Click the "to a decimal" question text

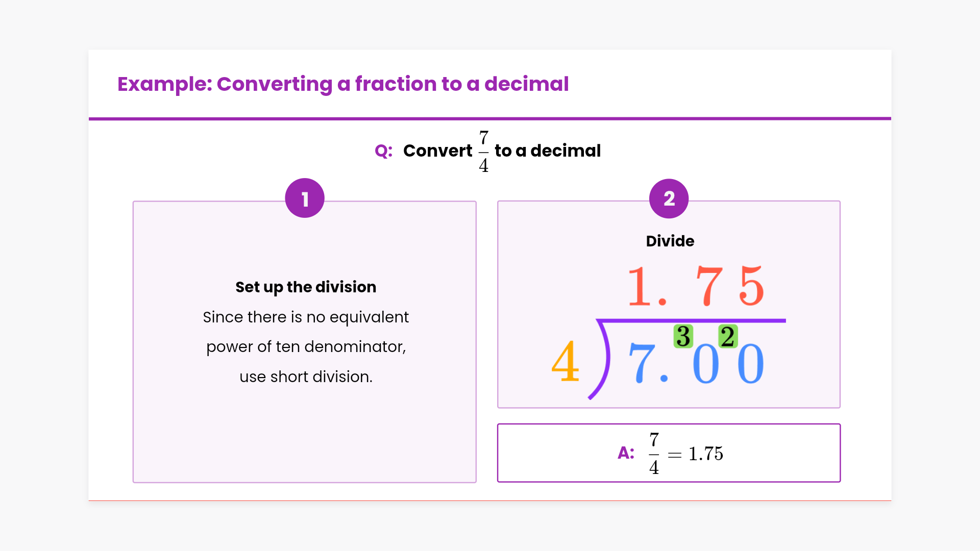[x=548, y=151]
